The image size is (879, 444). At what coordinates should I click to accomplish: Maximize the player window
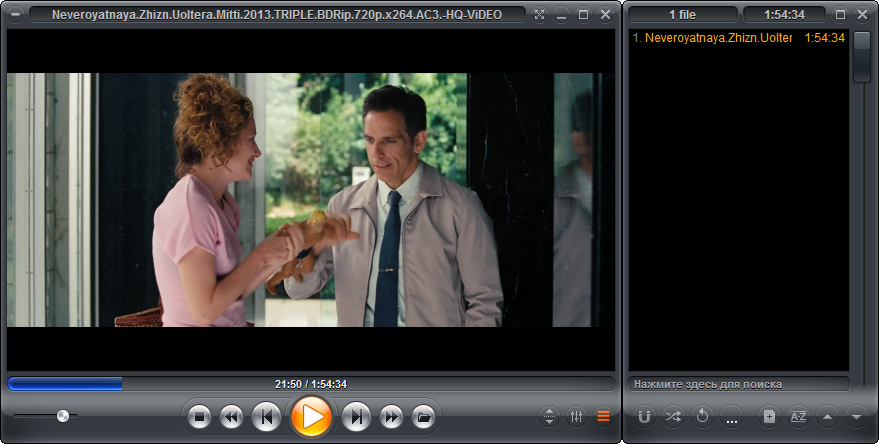(584, 15)
